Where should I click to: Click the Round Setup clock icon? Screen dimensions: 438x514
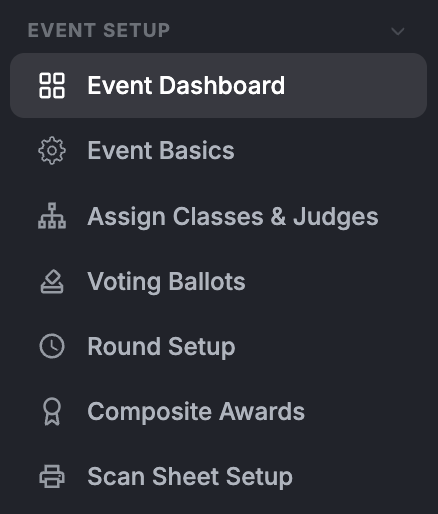52,346
